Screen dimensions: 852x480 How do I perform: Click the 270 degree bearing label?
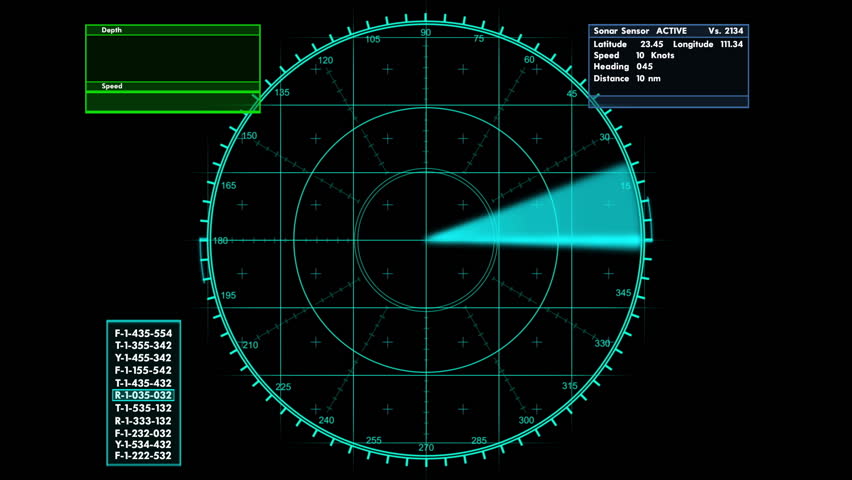pos(426,448)
